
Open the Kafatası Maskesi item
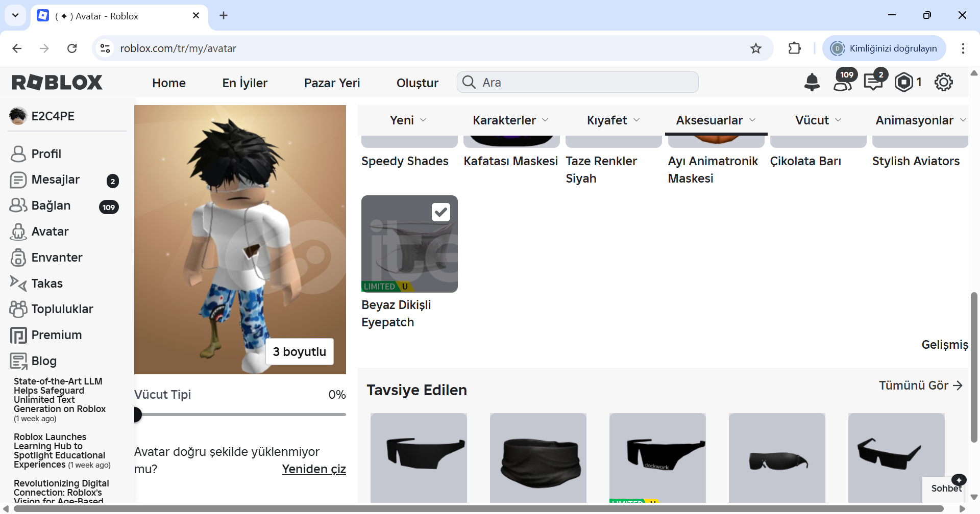click(510, 161)
